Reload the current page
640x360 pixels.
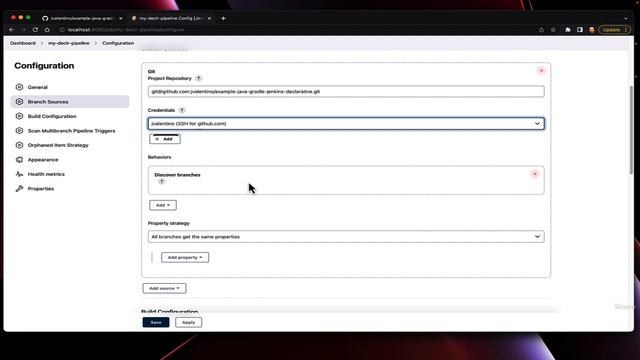pos(35,30)
